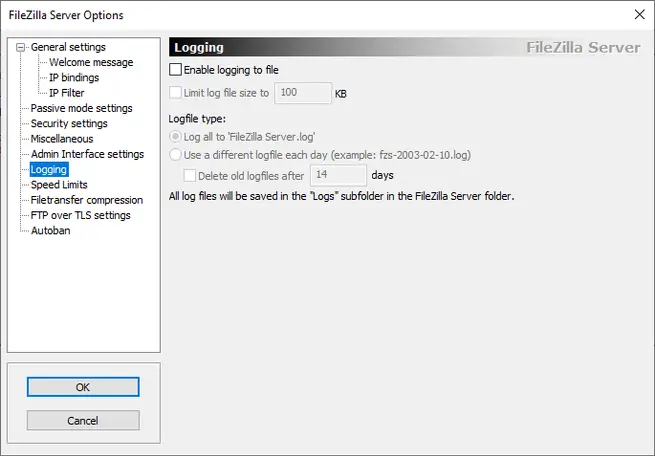Go to Security settings

(69, 124)
